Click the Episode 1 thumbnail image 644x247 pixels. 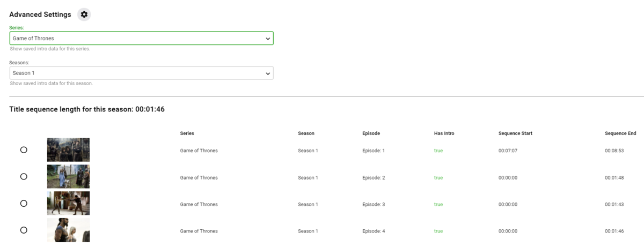[68, 150]
